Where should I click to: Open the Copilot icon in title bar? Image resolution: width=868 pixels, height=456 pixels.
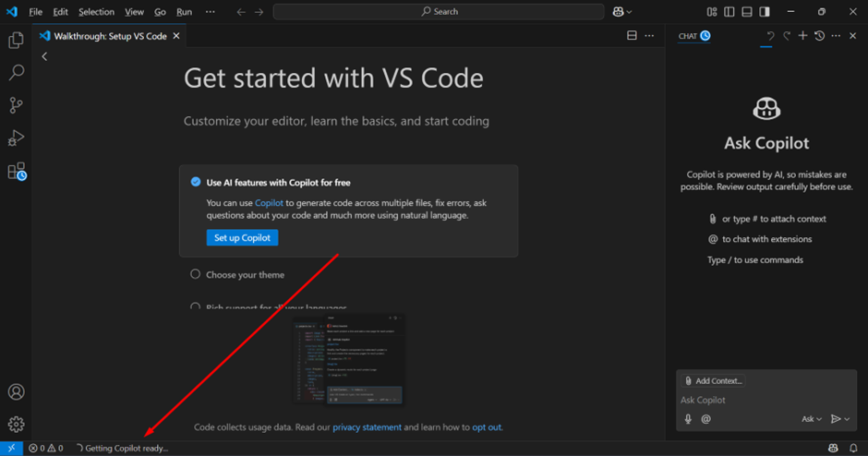click(619, 12)
